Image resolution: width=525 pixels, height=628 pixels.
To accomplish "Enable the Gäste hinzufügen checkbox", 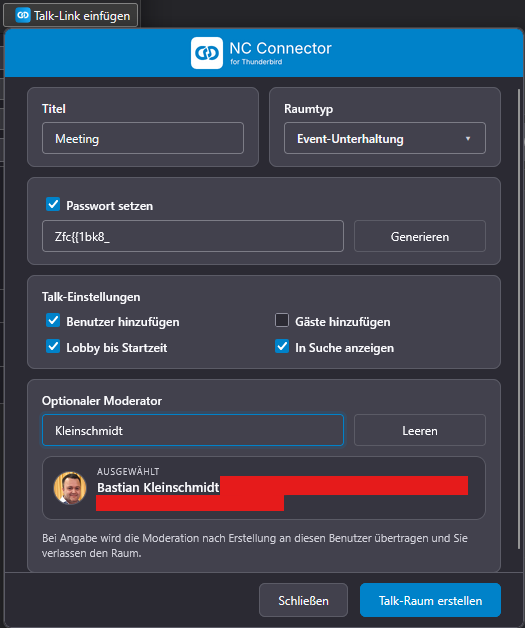I will pyautogui.click(x=282, y=320).
